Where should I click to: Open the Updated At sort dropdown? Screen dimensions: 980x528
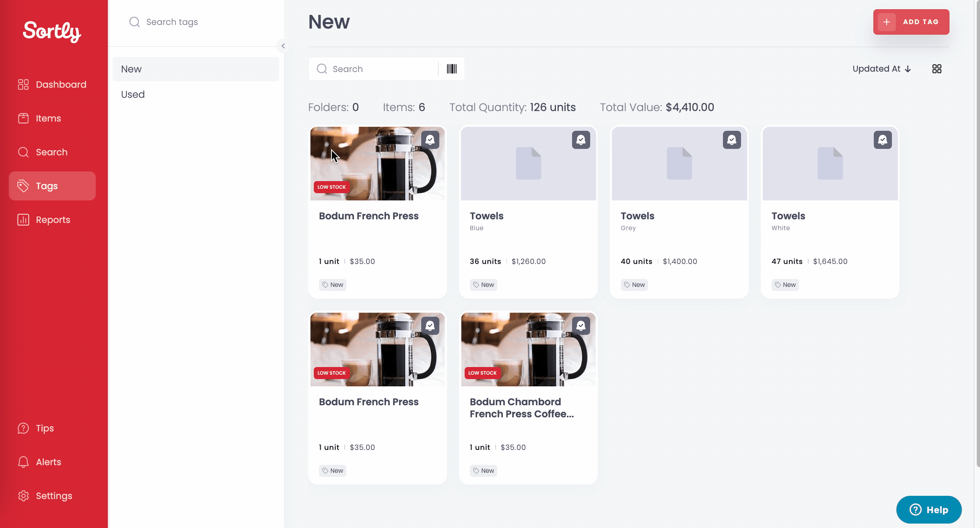[882, 69]
